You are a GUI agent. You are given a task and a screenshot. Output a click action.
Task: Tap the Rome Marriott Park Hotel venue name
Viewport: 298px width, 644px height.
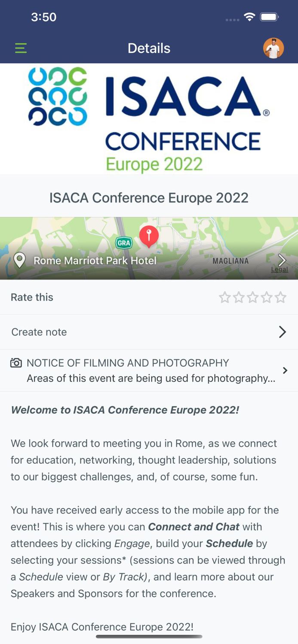coord(95,260)
